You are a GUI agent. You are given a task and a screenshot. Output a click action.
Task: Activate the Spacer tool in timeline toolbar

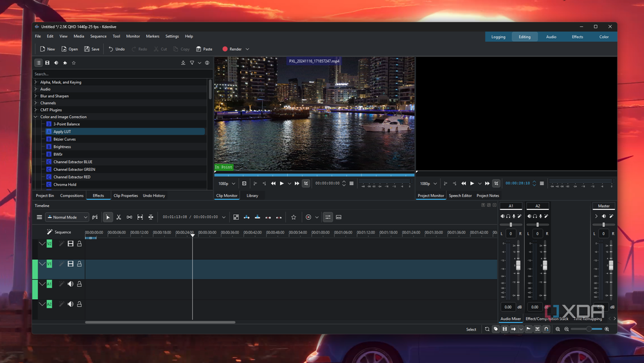coord(129,217)
